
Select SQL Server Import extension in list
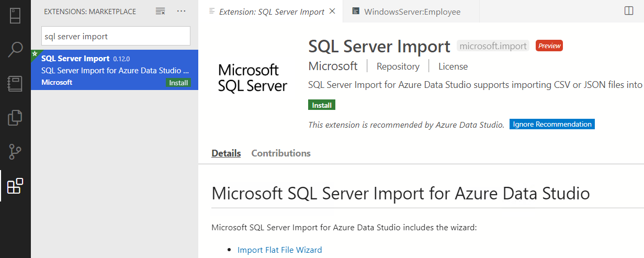click(x=115, y=70)
